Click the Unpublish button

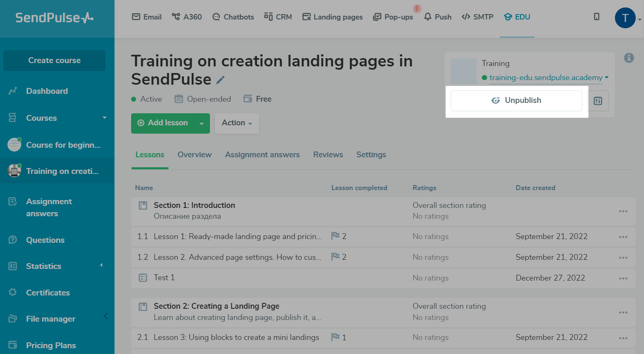516,100
